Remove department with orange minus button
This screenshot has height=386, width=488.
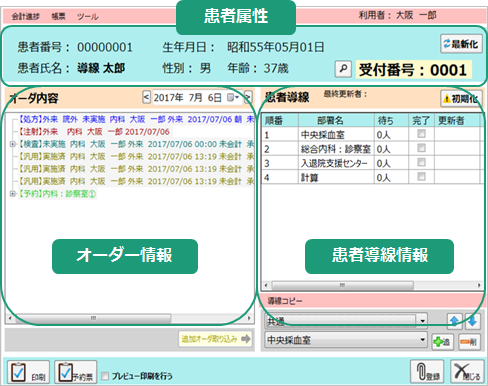coord(469,342)
